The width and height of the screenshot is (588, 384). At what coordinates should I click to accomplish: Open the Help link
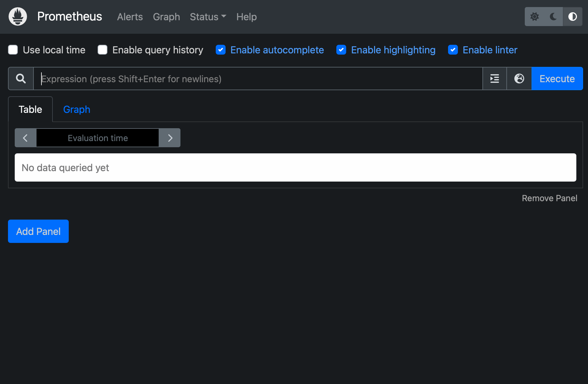(246, 17)
